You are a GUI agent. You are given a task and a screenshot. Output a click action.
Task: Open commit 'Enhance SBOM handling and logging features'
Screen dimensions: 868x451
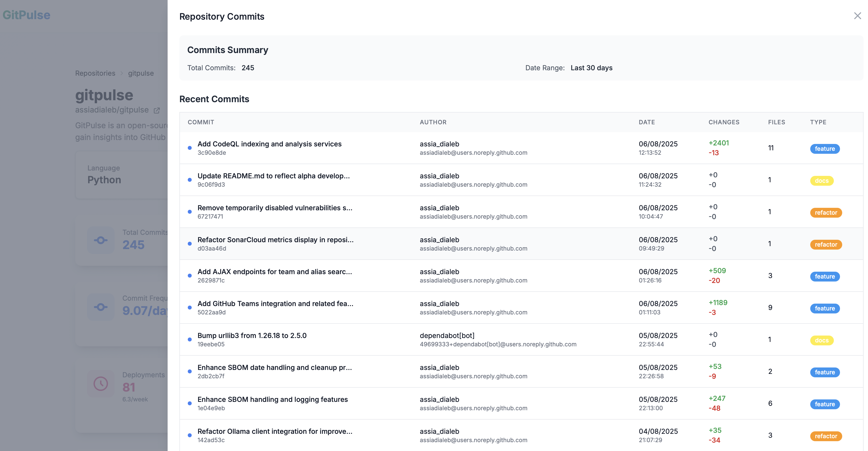point(273,399)
